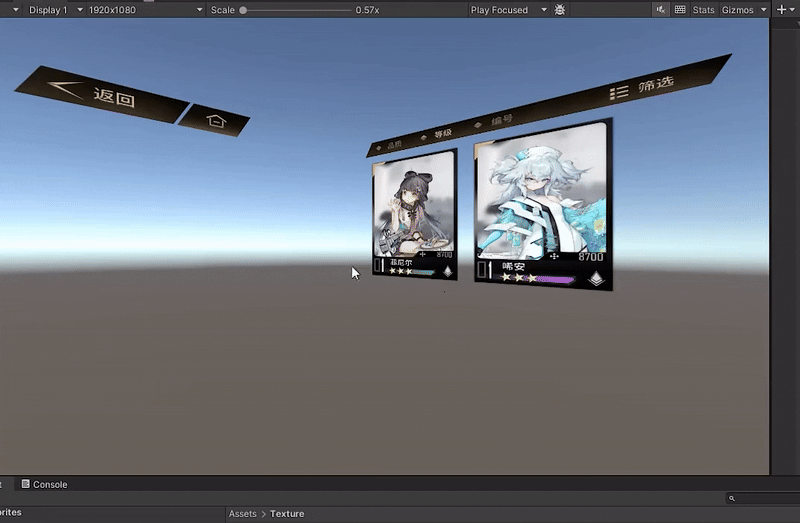Open the Gizmos dropdown arrow
Image resolution: width=800 pixels, height=523 pixels.
click(763, 10)
